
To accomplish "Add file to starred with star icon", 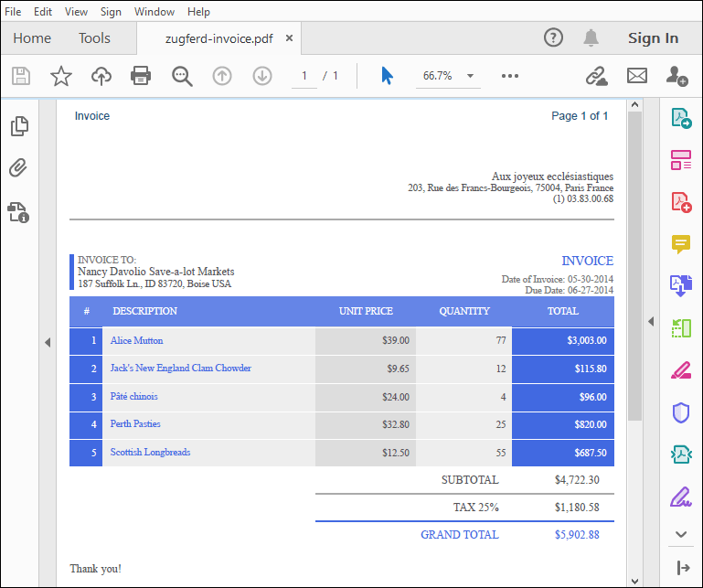I will pyautogui.click(x=61, y=76).
